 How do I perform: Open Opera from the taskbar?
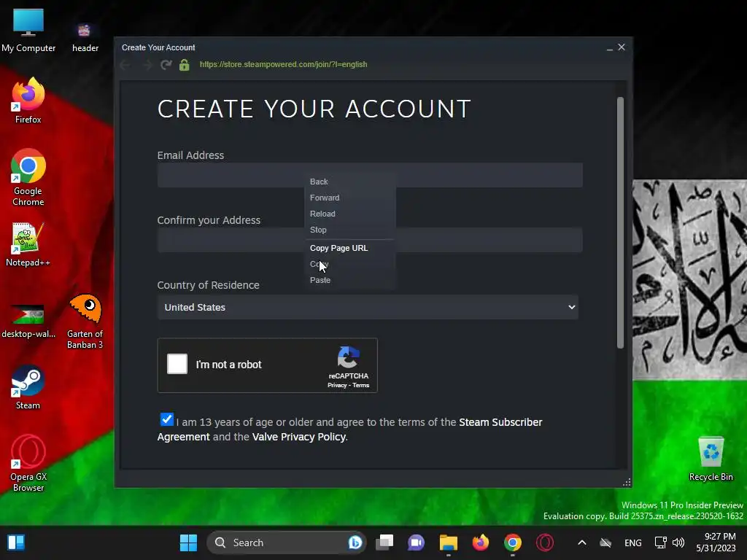click(x=545, y=542)
